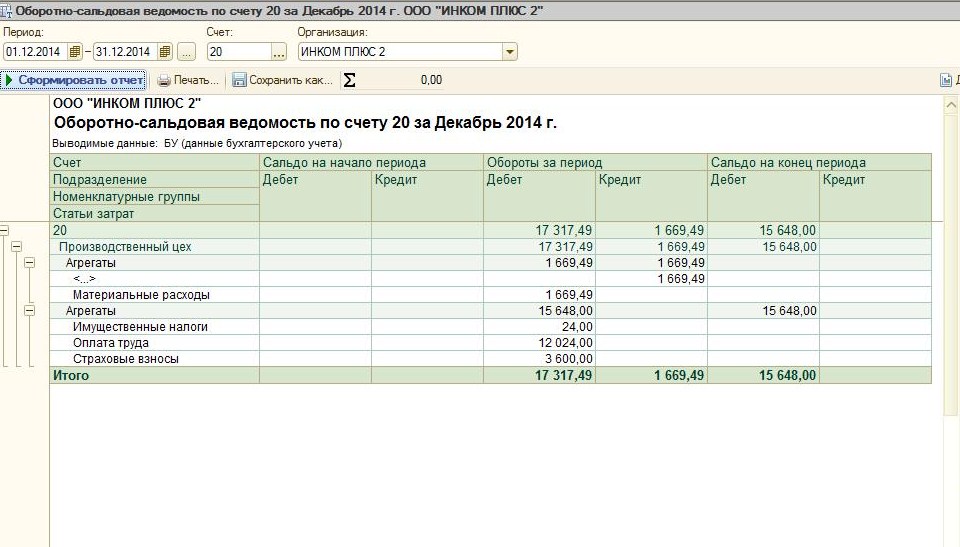Image resolution: width=960 pixels, height=547 pixels.
Task: Open account chooser ellipsis next to Счет
Action: pos(278,52)
